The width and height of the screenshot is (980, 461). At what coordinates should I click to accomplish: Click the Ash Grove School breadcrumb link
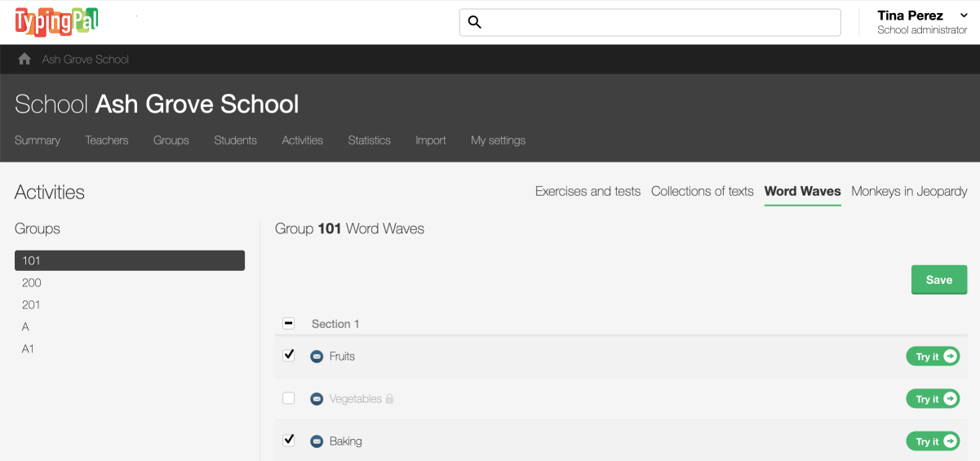click(86, 60)
